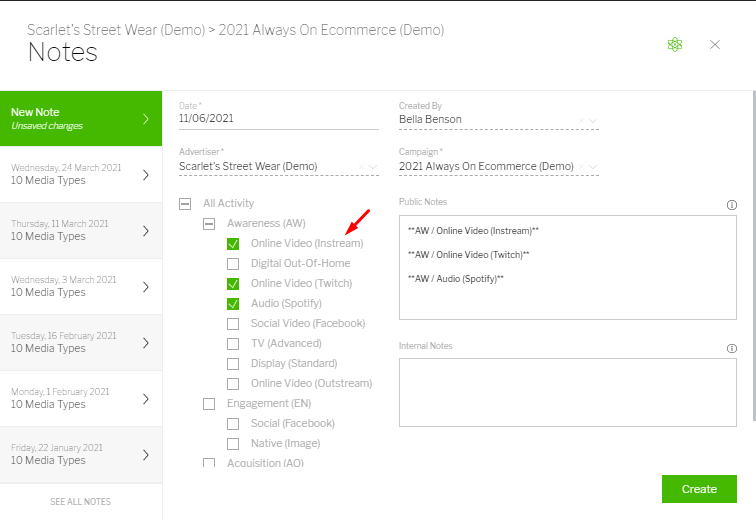Clear the Created By field selection
The image size is (756, 521).
tap(582, 121)
